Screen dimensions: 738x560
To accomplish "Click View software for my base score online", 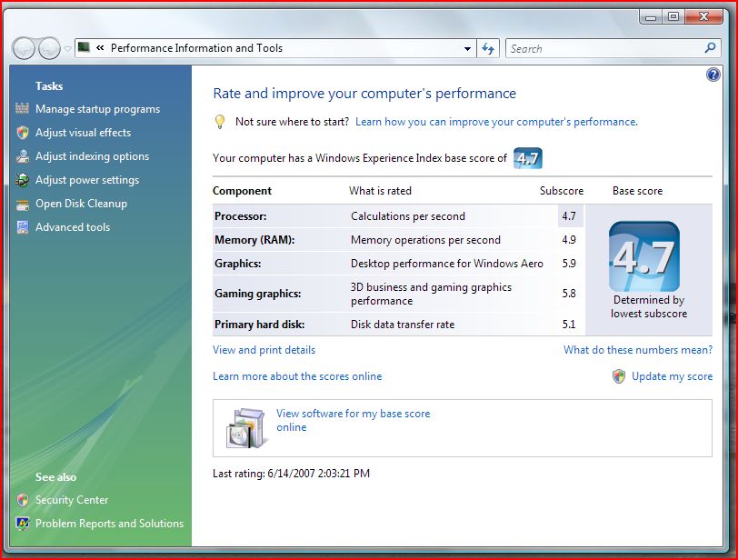I will point(353,420).
